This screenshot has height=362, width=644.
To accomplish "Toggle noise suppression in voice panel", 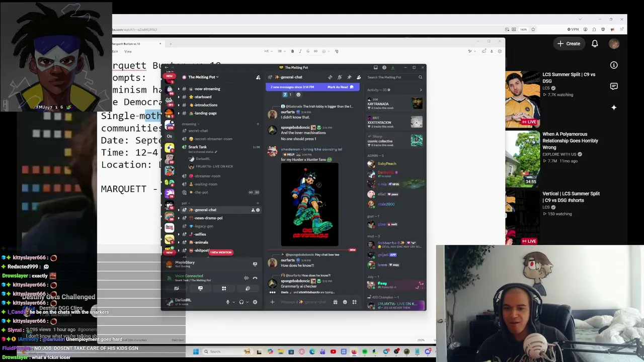I will point(246,278).
